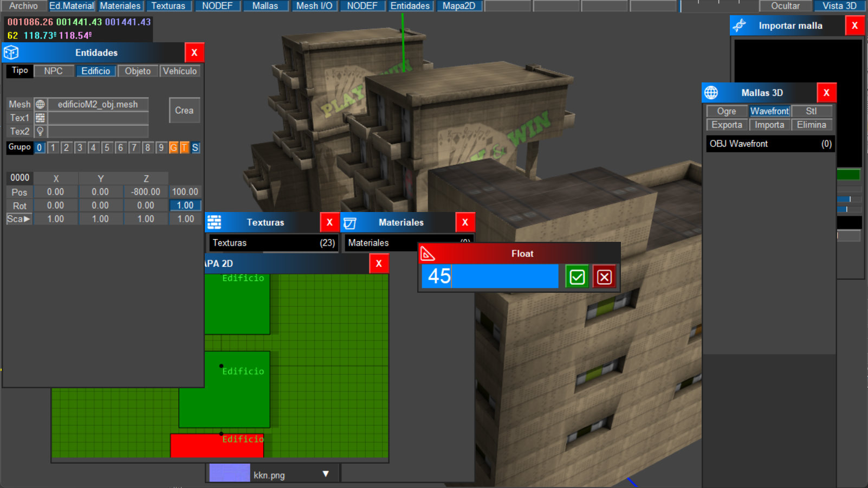Toggle the orange G group button

pyautogui.click(x=173, y=147)
